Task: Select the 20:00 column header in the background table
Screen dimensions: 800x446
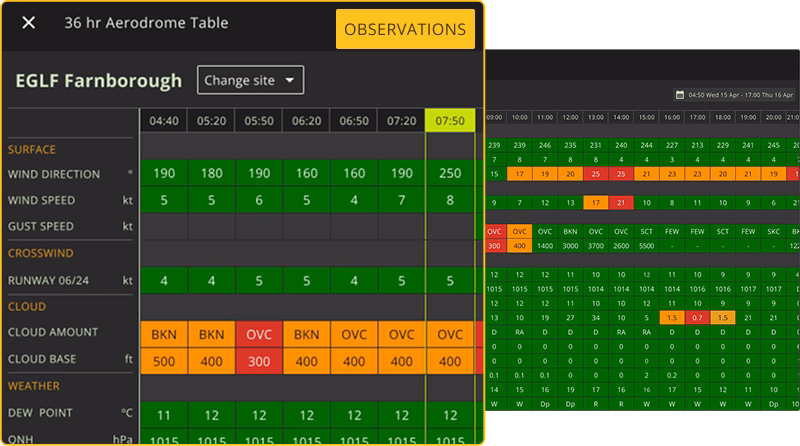Action: coord(773,117)
